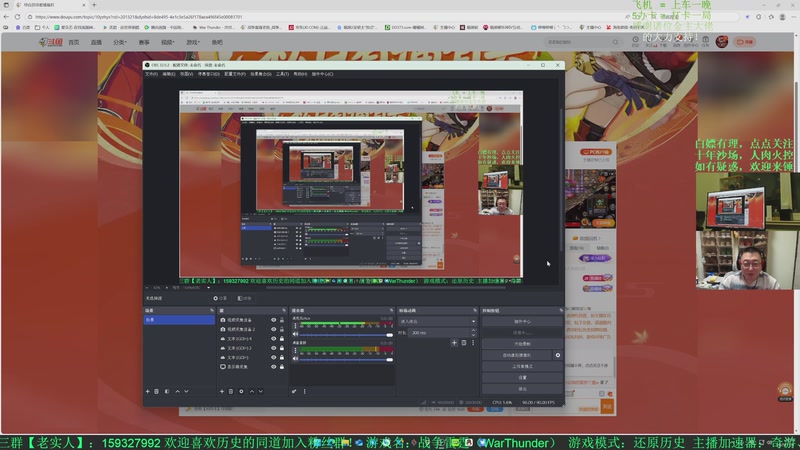Adjust the Mic/Aux volume slider
This screenshot has height=450, width=800.
tap(346, 335)
